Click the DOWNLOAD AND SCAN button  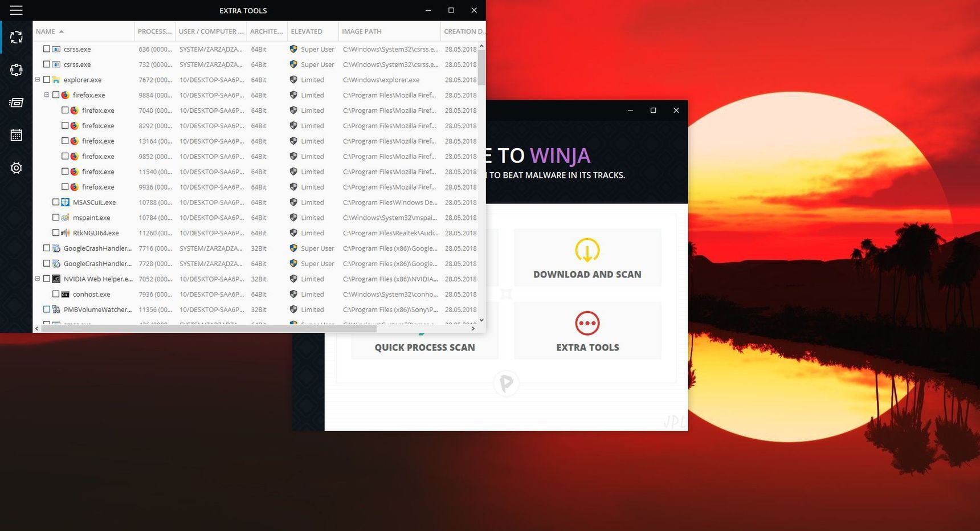587,258
